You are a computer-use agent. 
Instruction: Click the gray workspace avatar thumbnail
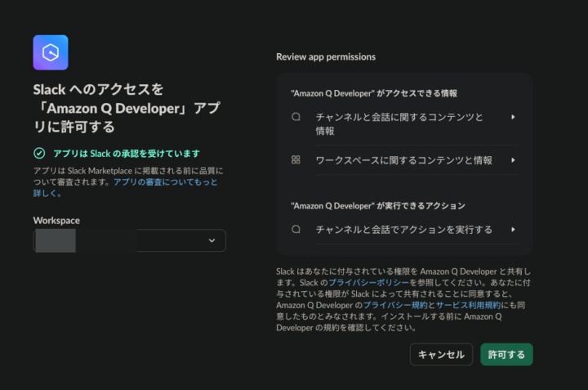point(56,240)
